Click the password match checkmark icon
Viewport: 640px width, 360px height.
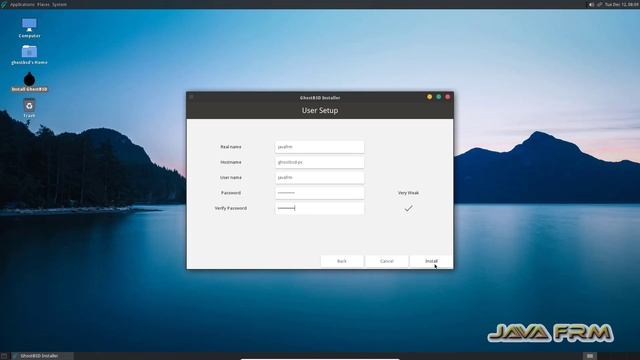[408, 209]
